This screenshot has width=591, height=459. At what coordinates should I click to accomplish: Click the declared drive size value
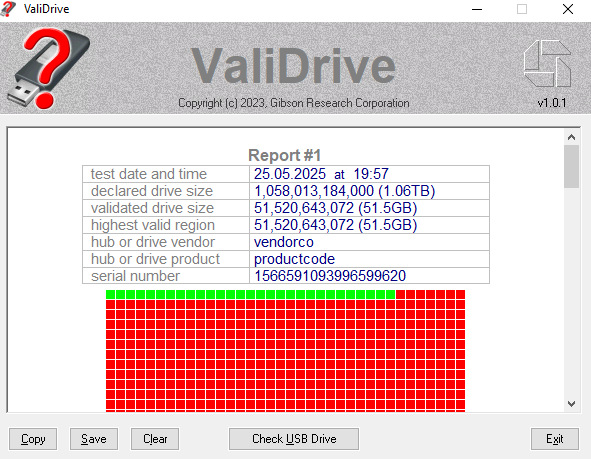pos(344,191)
